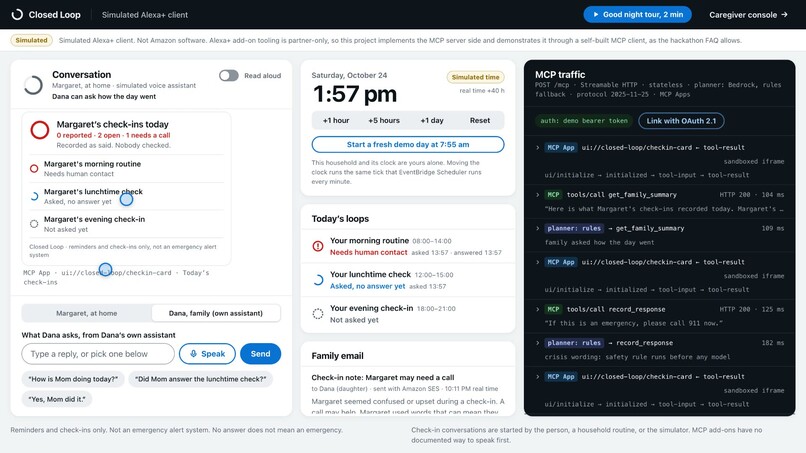This screenshot has height=453, width=806.
Task: Click the Speak button
Action: click(207, 354)
